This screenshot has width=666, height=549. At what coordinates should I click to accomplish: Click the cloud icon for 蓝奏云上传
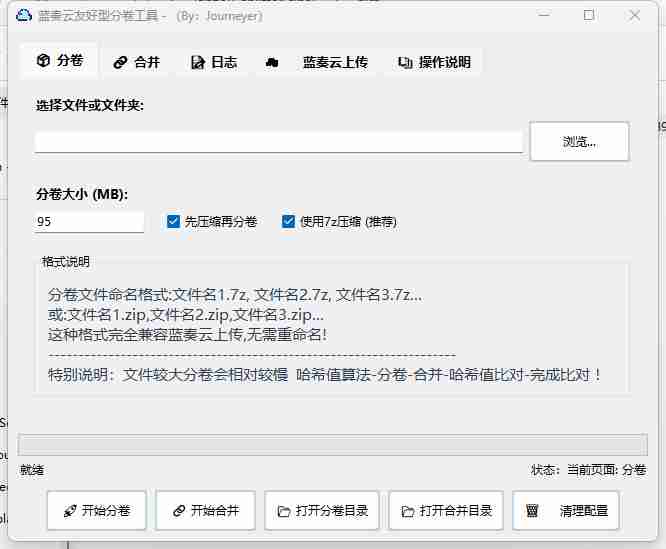[x=272, y=62]
